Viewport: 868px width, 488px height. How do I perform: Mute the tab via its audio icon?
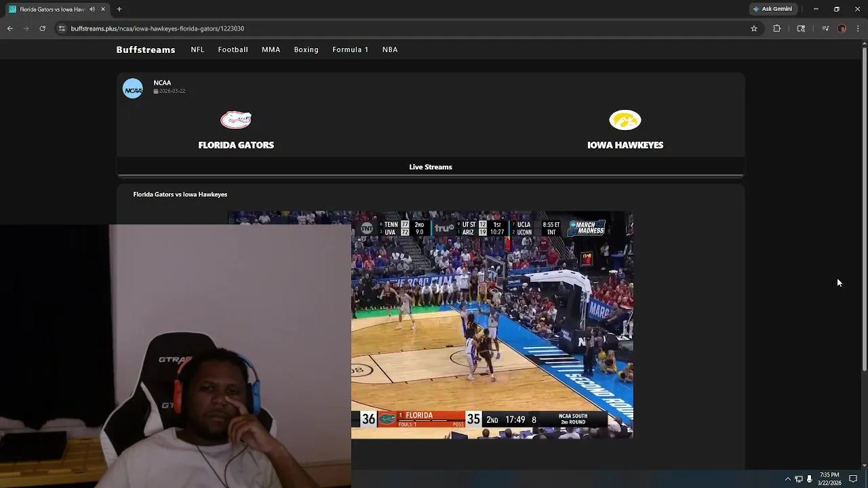92,9
